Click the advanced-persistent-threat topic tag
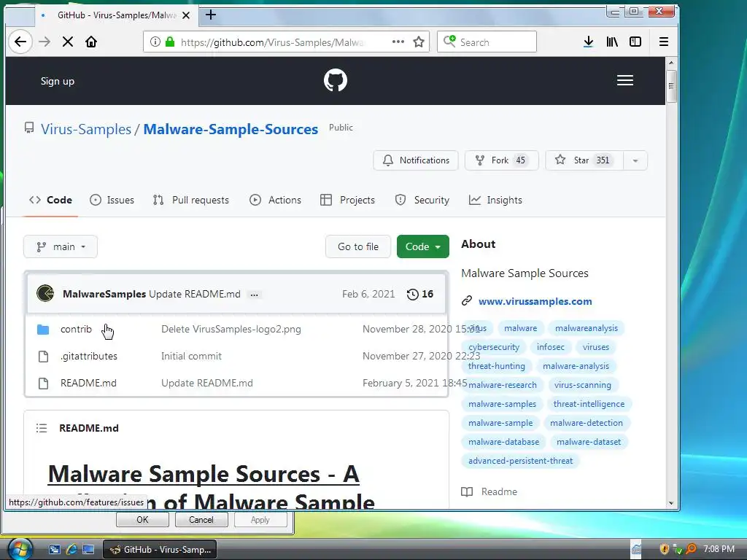Image resolution: width=747 pixels, height=560 pixels. coord(520,461)
